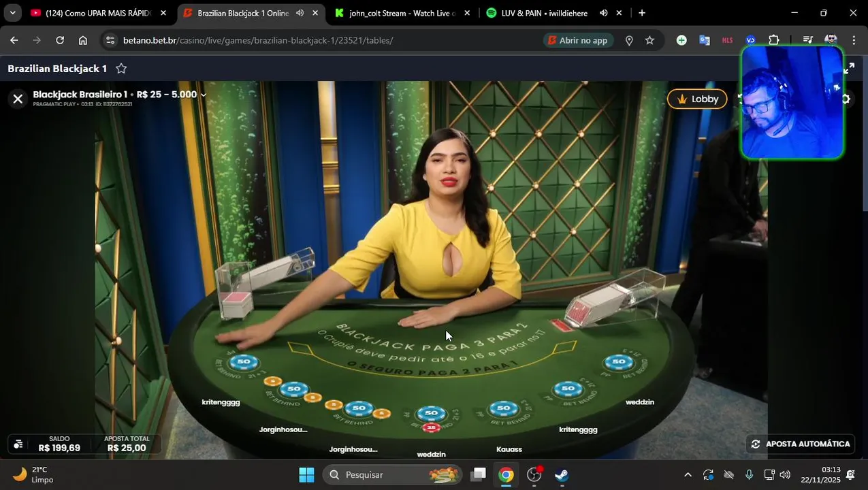Open the sync tray icon
Screen dimensions: 868x490
click(x=708, y=474)
